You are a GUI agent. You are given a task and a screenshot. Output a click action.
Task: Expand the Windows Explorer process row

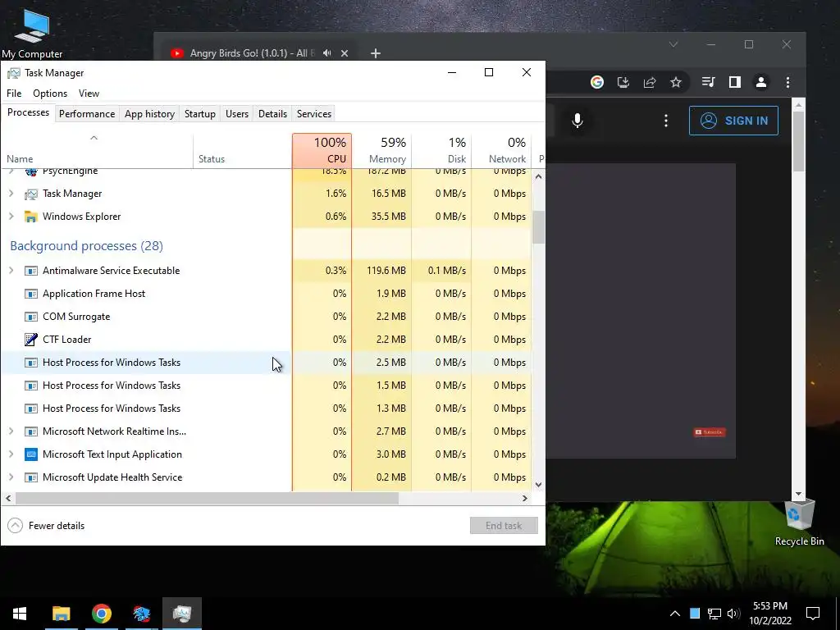point(11,217)
